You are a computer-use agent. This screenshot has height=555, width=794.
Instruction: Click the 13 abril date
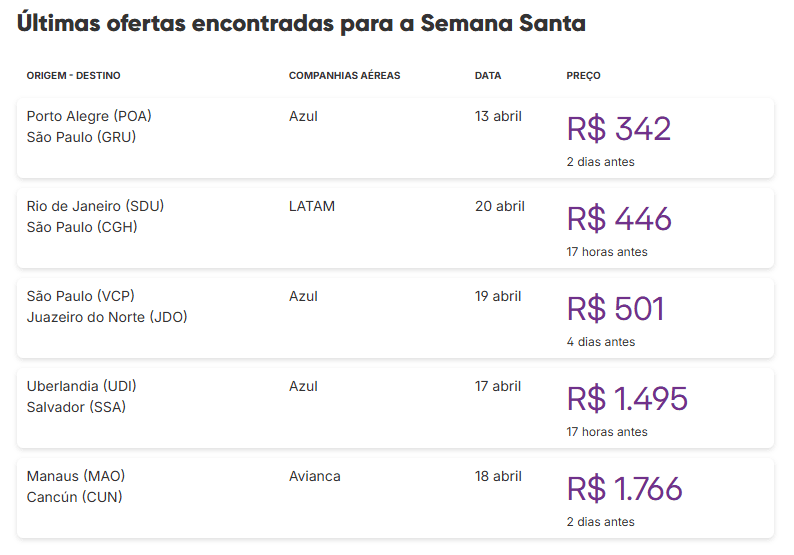(498, 116)
